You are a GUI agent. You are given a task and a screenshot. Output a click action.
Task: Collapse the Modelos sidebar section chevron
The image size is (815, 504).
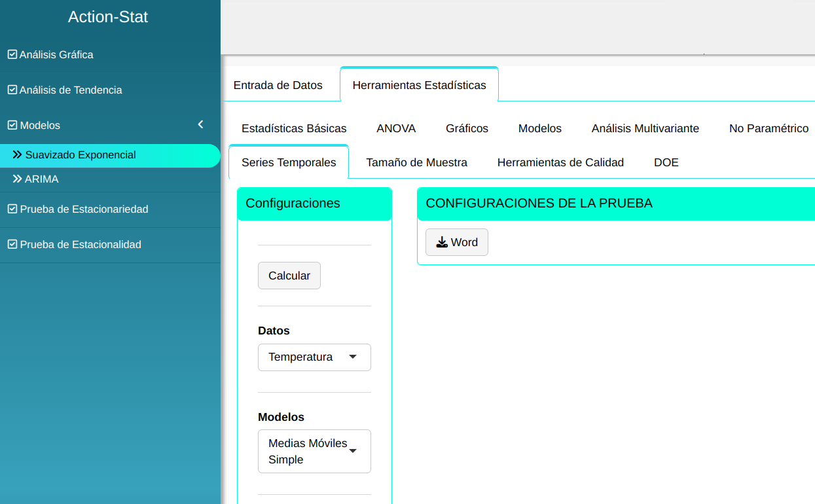[x=201, y=124]
